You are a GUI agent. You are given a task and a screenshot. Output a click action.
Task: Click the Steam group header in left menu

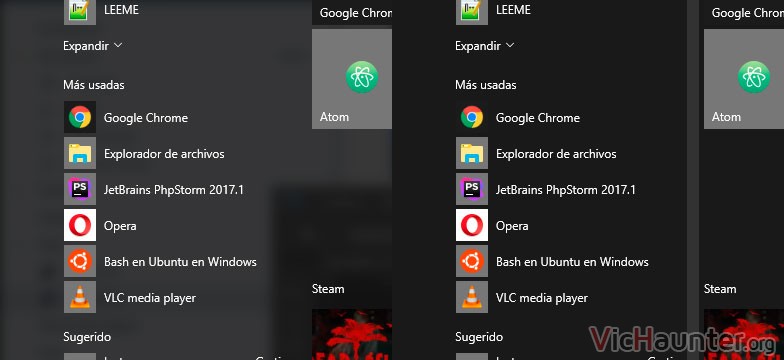coord(328,289)
